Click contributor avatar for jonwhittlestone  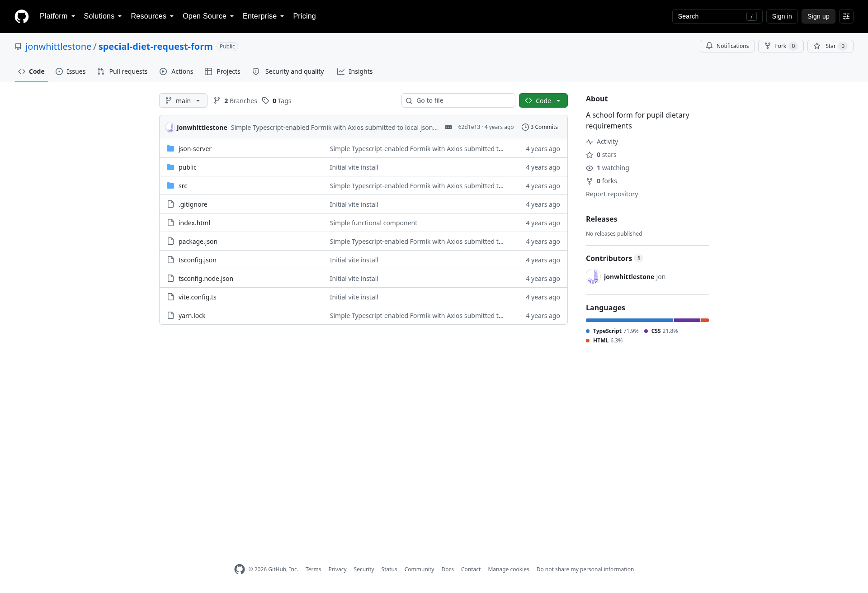593,277
